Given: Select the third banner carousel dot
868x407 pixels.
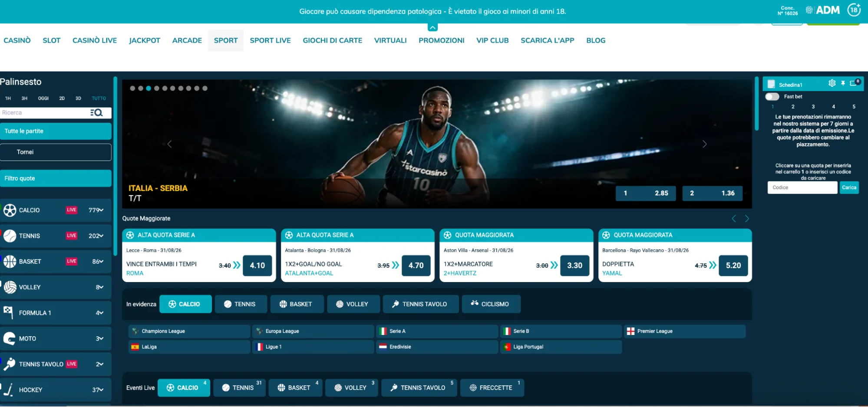Looking at the screenshot, I should (x=149, y=88).
